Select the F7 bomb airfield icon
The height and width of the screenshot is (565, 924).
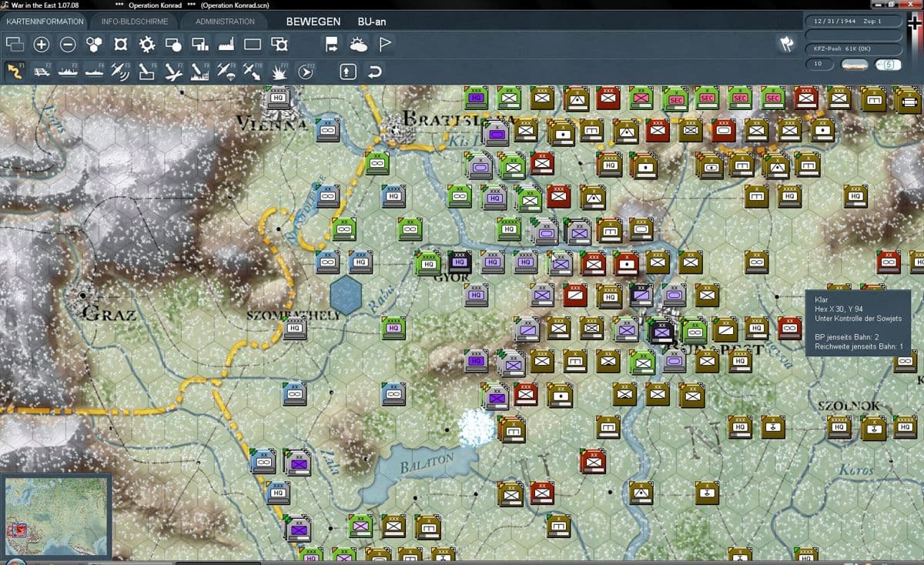tap(173, 72)
